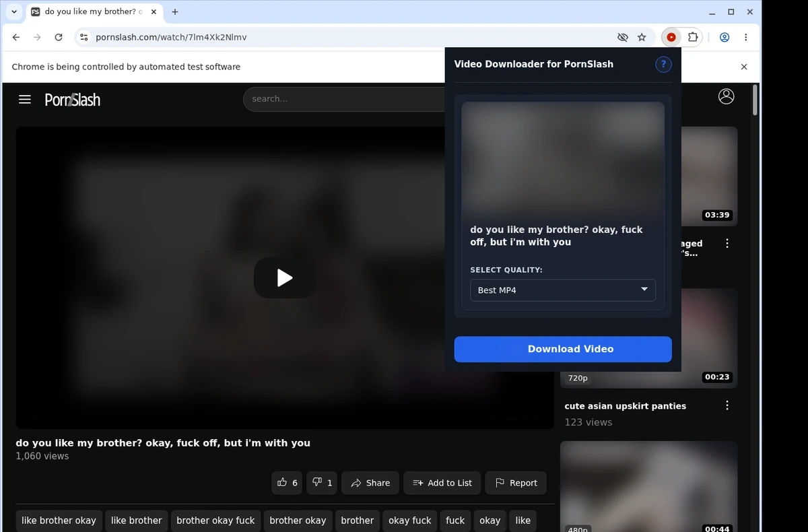Click the downloader popup video preview thumbnail
Screen dimensions: 808x532
(x=563, y=159)
